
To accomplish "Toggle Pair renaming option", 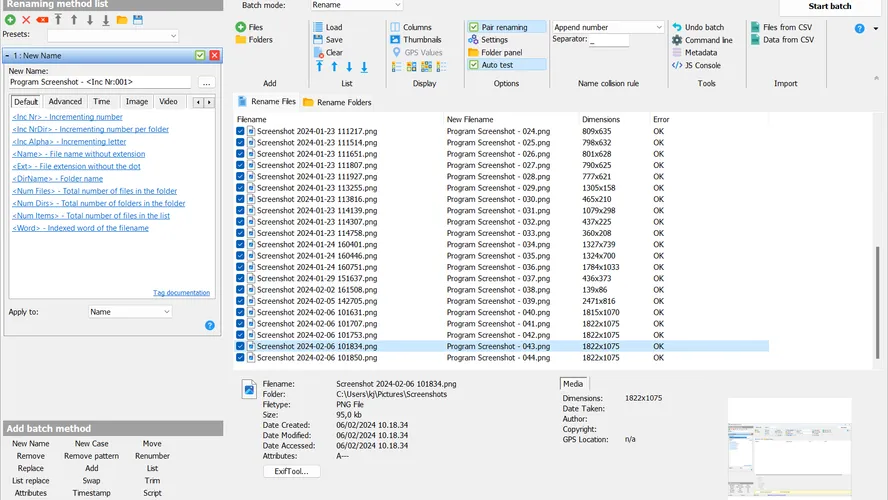I will 506,27.
